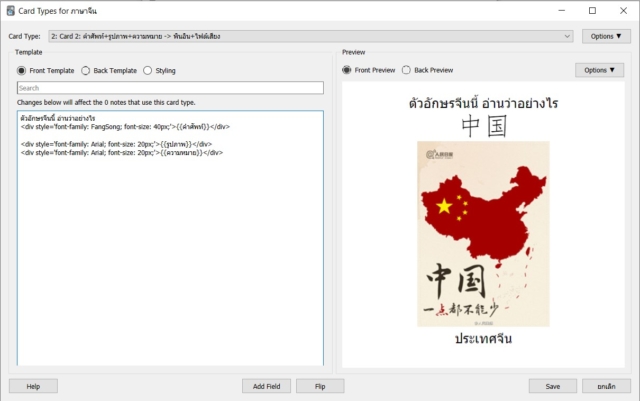The height and width of the screenshot is (401, 640).
Task: Close the Card Types window
Action: coord(623,11)
